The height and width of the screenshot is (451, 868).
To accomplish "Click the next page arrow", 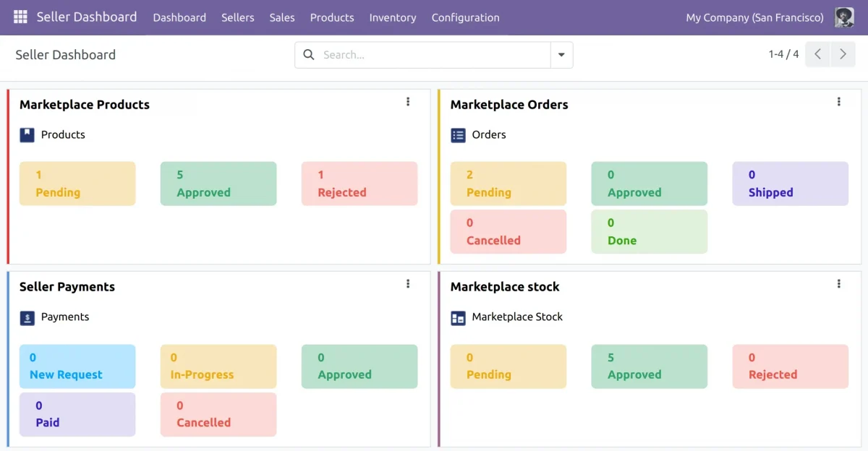I will coord(843,53).
